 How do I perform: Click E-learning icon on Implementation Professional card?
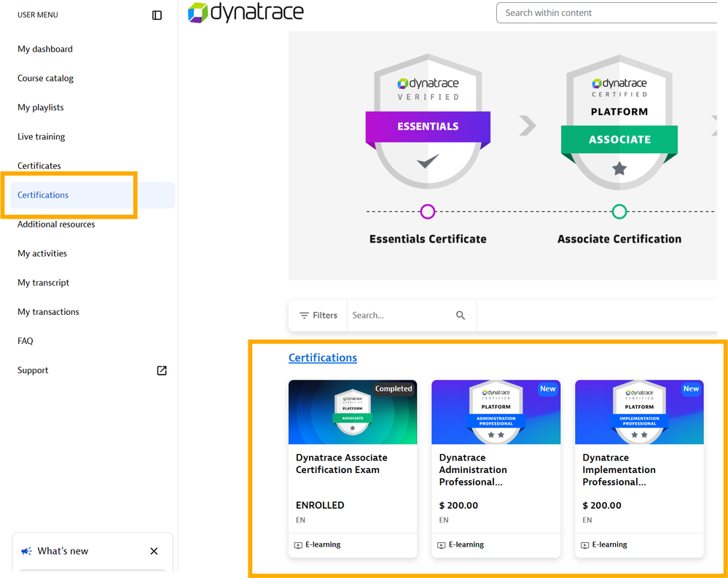(x=585, y=545)
